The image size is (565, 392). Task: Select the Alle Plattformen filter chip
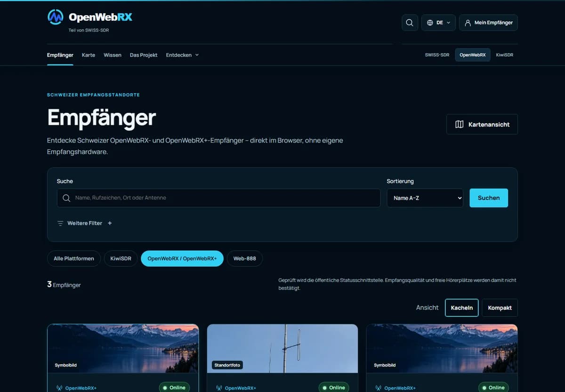[x=74, y=258]
